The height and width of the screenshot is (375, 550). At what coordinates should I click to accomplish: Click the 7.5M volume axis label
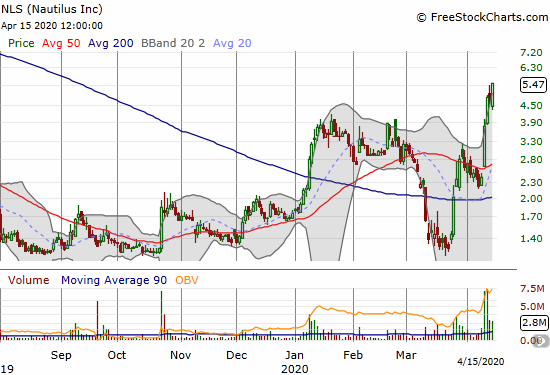[x=532, y=289]
